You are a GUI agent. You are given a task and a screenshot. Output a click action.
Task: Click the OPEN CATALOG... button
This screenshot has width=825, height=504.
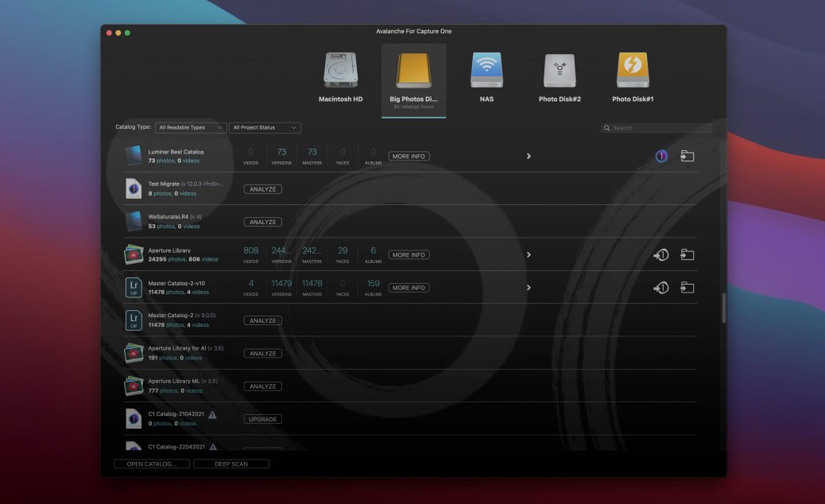(152, 464)
